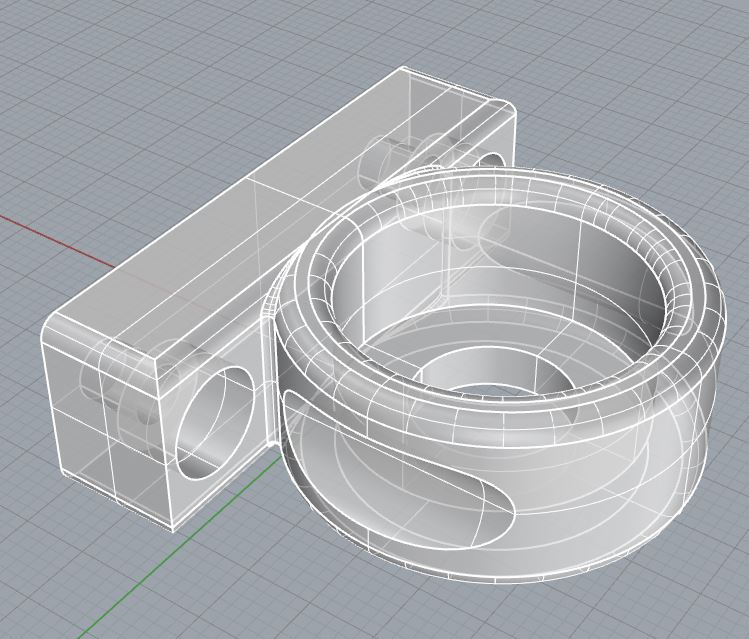Click the oval slot on the ring's side

pyautogui.click(x=399, y=470)
